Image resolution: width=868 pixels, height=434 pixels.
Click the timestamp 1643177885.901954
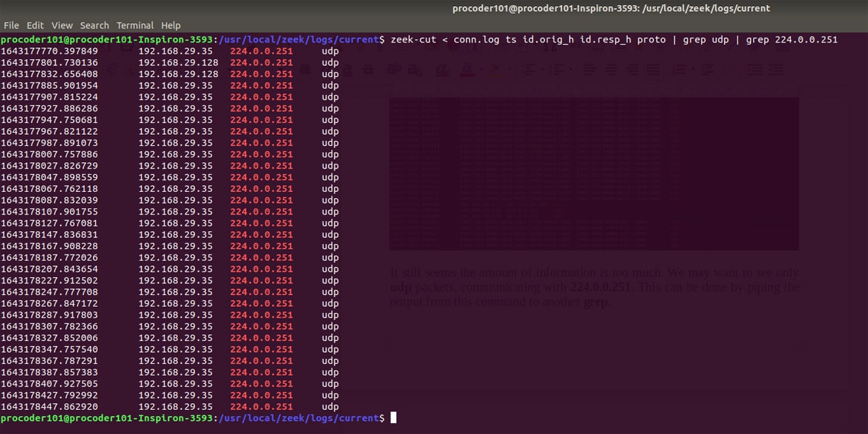(50, 85)
